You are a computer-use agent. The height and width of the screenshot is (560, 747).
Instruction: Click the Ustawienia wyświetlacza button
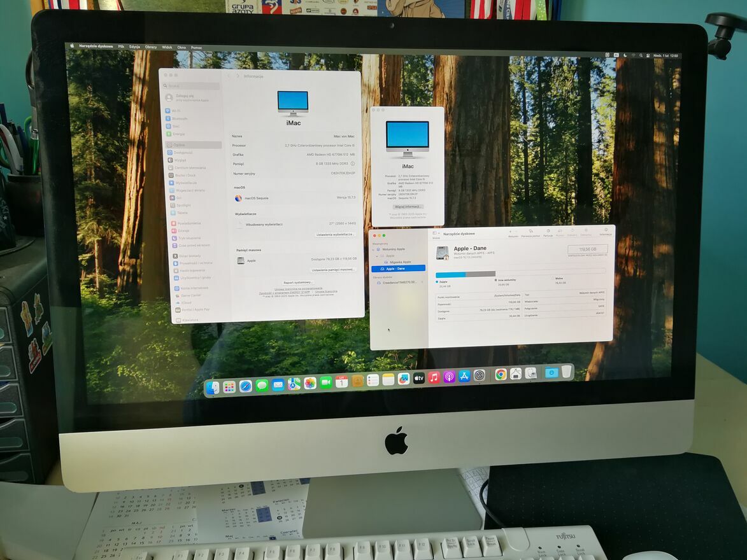click(335, 235)
